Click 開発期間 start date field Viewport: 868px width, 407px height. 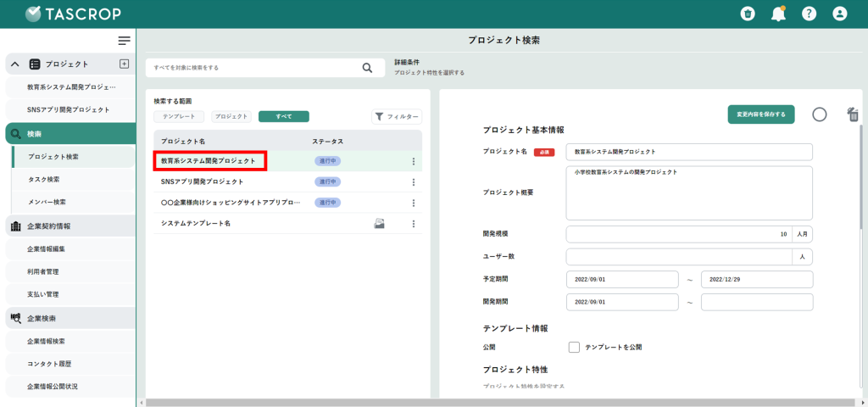(622, 303)
